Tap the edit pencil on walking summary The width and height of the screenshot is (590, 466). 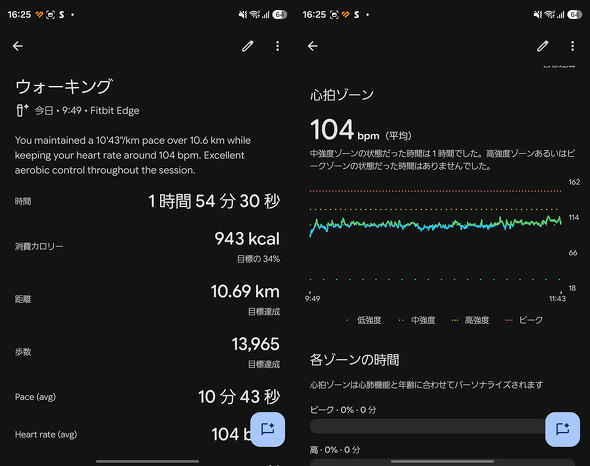point(248,46)
